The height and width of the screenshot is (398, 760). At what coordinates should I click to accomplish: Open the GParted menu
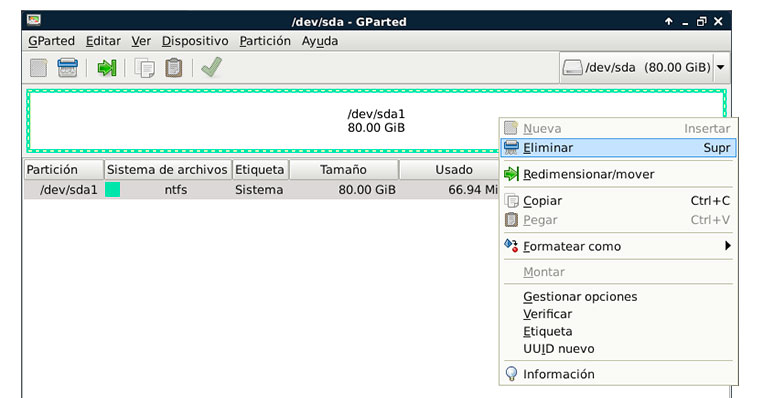(51, 41)
